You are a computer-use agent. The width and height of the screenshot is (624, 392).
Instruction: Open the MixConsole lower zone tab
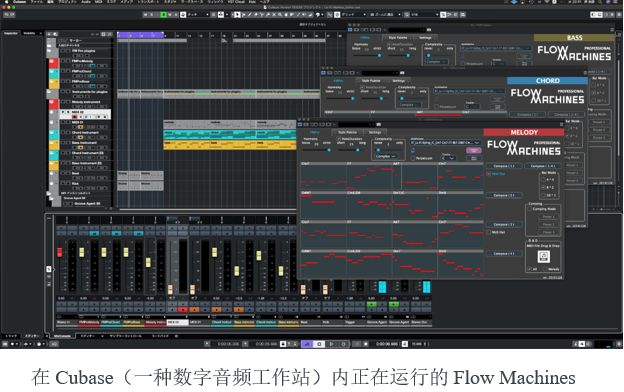[62, 336]
